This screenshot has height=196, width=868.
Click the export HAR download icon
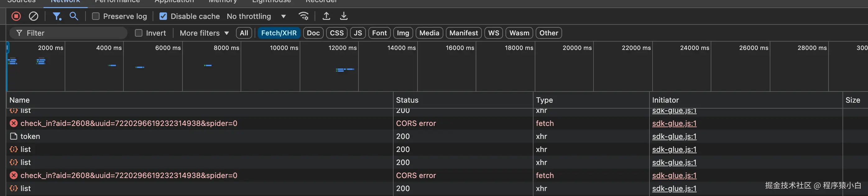pos(343,16)
